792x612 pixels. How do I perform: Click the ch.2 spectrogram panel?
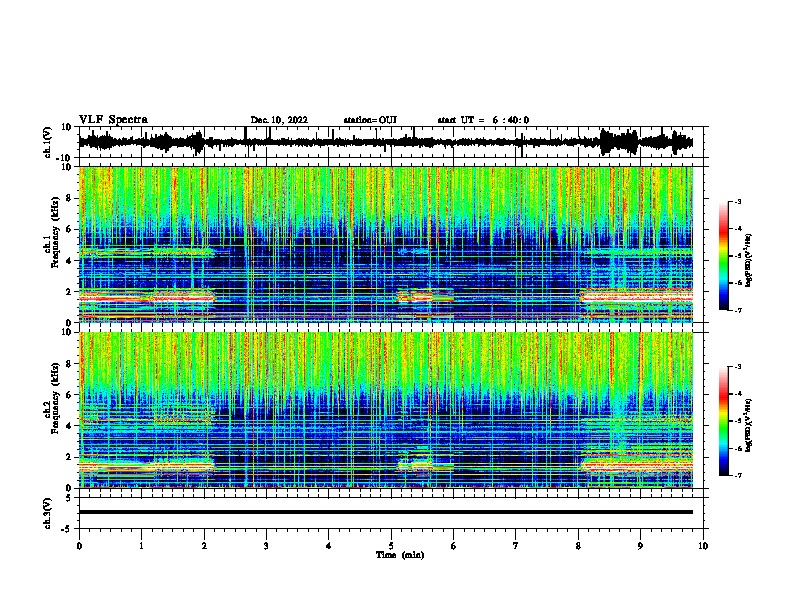pyautogui.click(x=386, y=410)
